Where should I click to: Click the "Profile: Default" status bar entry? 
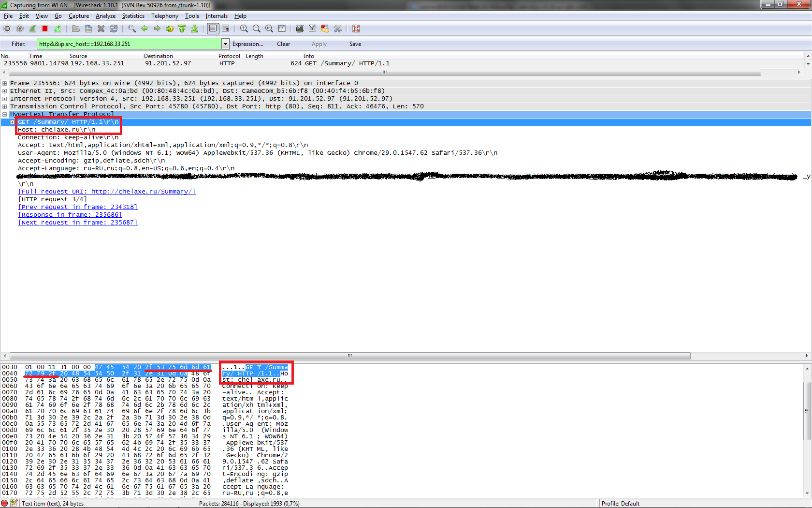coord(621,504)
